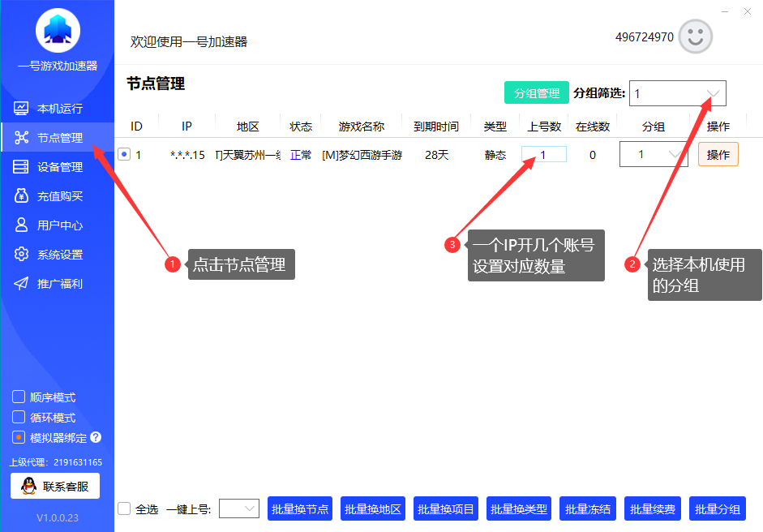Click the 一号游戏加速器 logo icon
Screen dimensions: 763x532
[58, 30]
